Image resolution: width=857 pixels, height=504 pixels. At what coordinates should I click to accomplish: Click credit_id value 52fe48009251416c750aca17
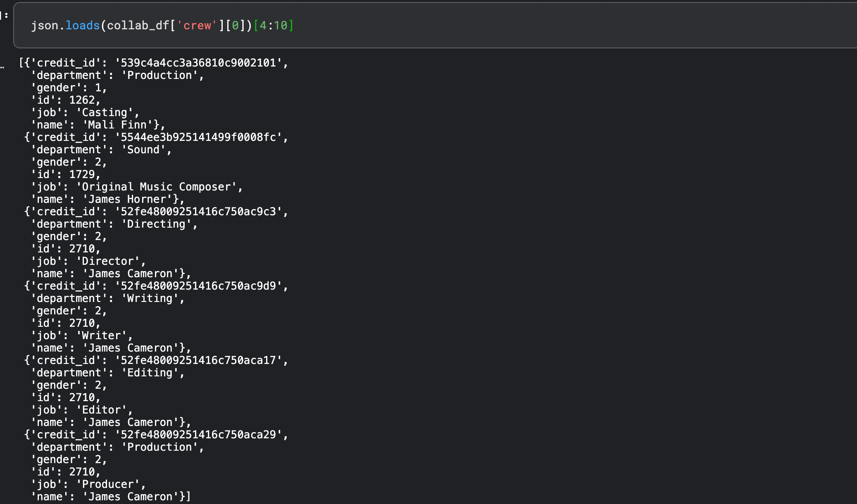(x=198, y=360)
